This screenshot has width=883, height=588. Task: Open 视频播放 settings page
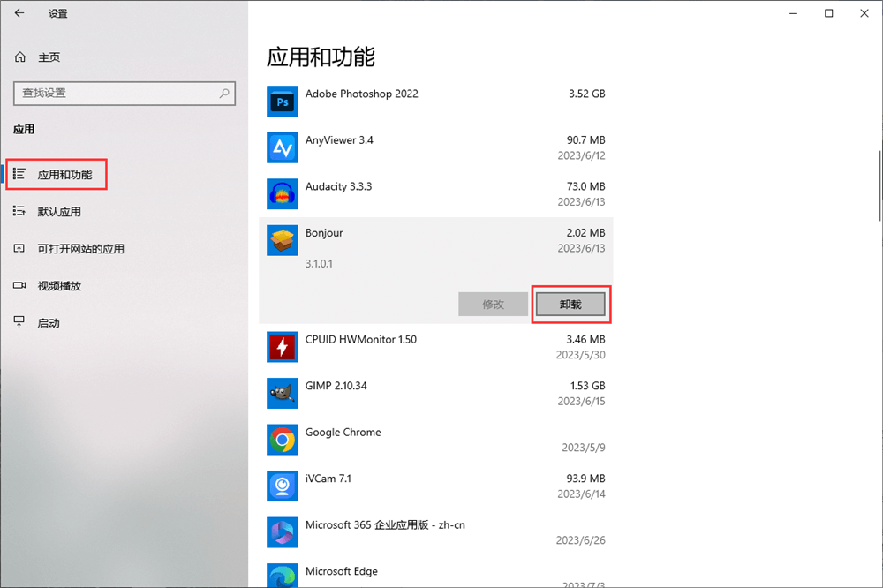58,286
